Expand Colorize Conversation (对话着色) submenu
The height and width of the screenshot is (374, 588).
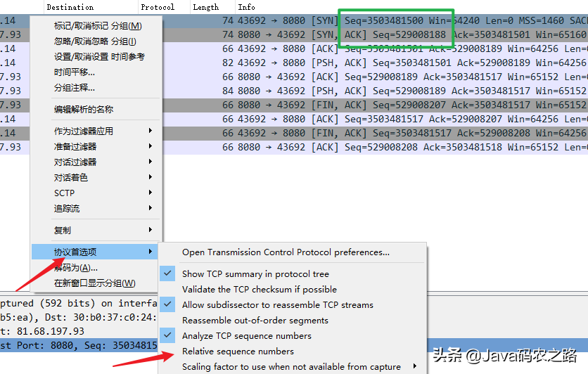tap(97, 177)
